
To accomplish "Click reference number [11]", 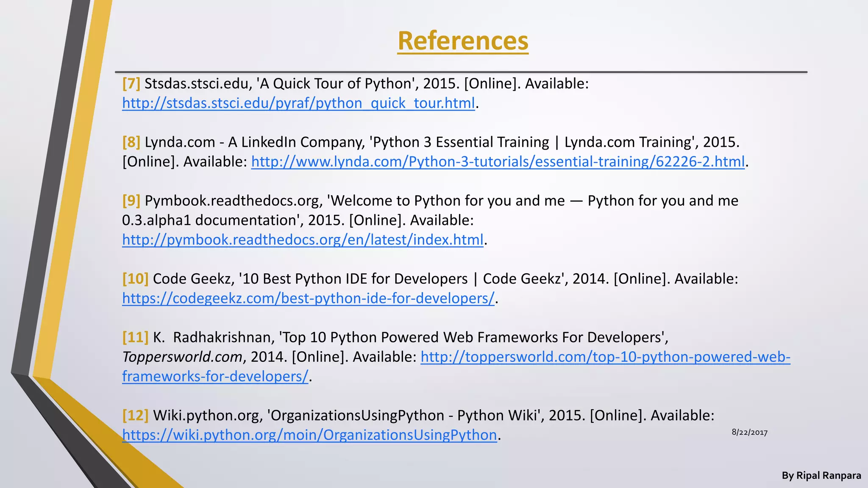I will [135, 337].
